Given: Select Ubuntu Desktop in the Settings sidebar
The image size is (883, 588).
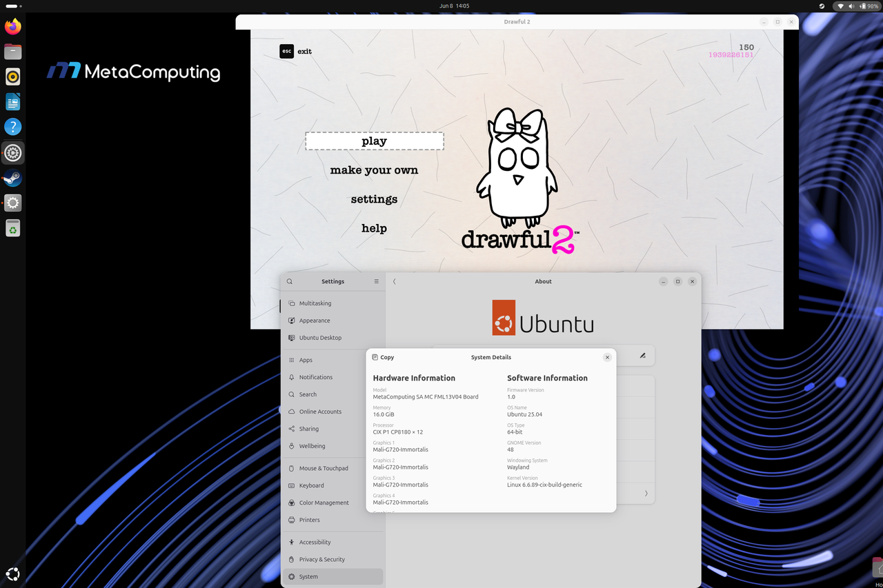Looking at the screenshot, I should 333,338.
